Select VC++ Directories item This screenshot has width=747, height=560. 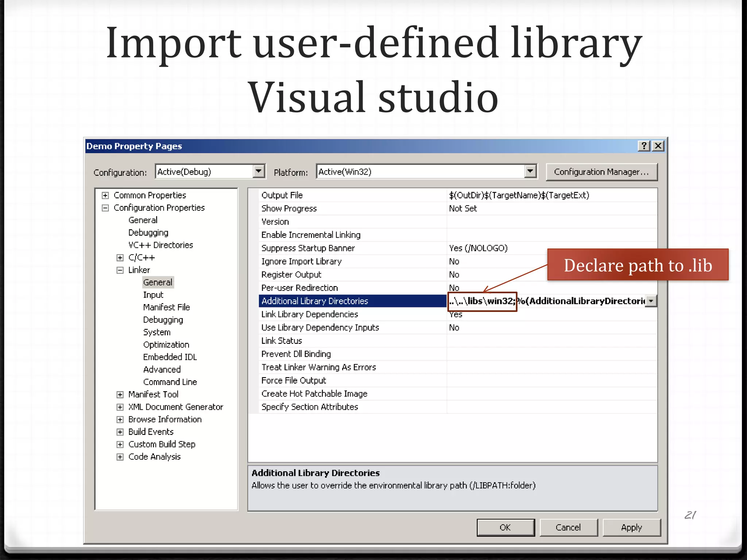pyautogui.click(x=160, y=245)
